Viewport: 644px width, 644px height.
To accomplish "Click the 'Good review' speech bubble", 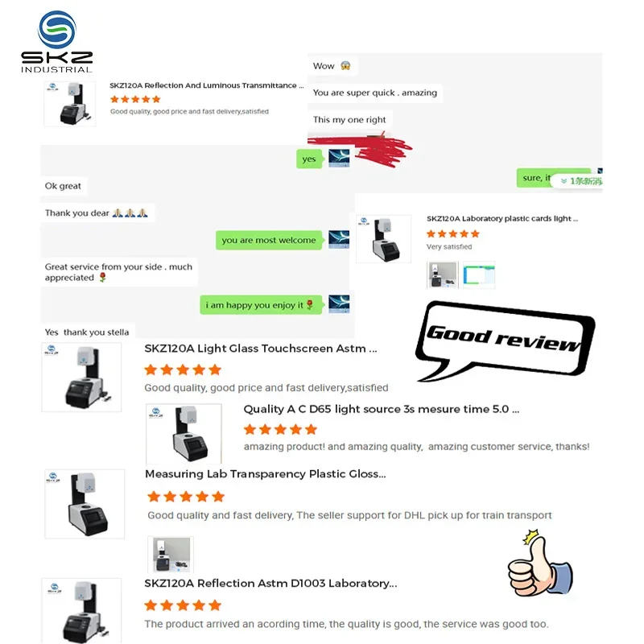I will click(505, 340).
